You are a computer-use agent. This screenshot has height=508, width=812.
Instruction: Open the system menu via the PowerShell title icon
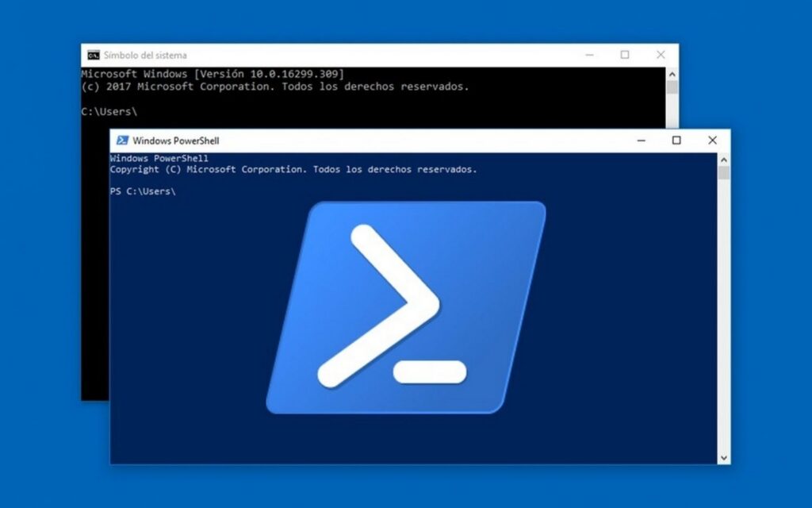click(123, 140)
